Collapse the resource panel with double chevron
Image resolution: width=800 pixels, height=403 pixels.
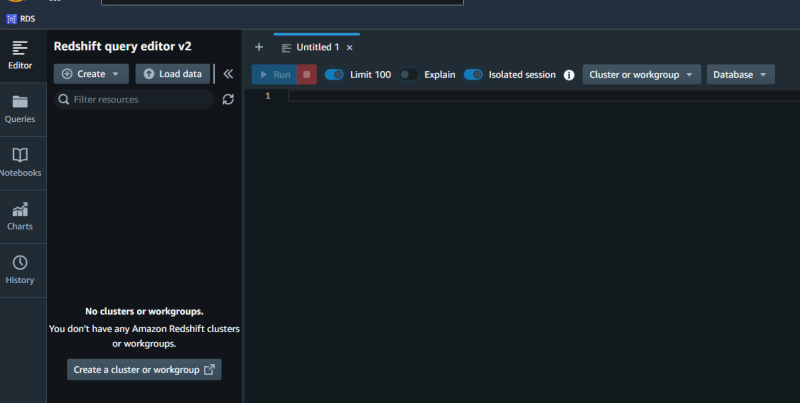228,74
